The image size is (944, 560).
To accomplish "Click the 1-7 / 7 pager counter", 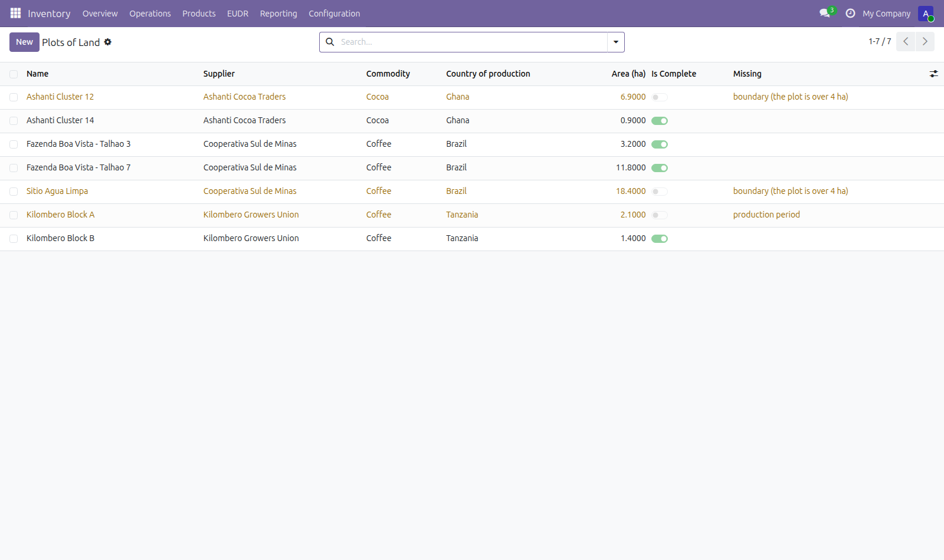I will click(880, 42).
